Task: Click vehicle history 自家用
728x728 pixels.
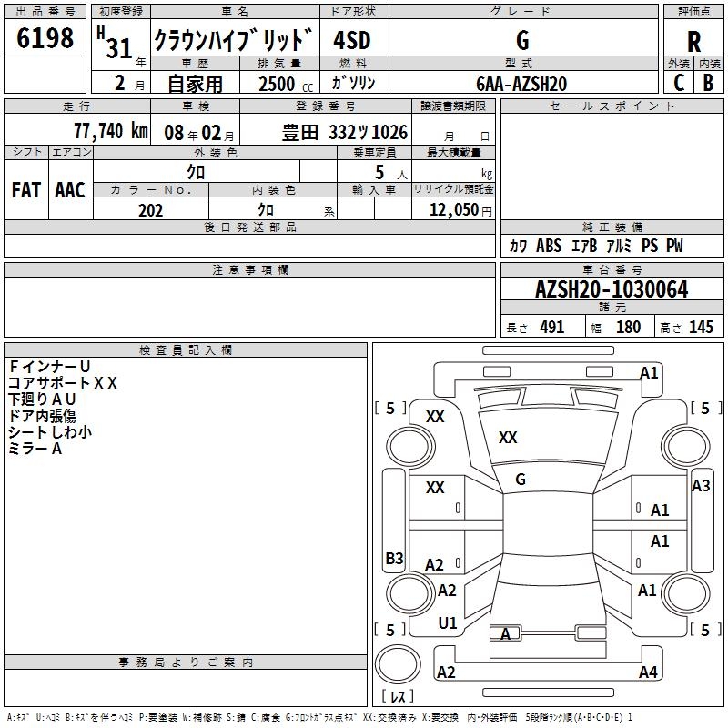Action: 195,84
